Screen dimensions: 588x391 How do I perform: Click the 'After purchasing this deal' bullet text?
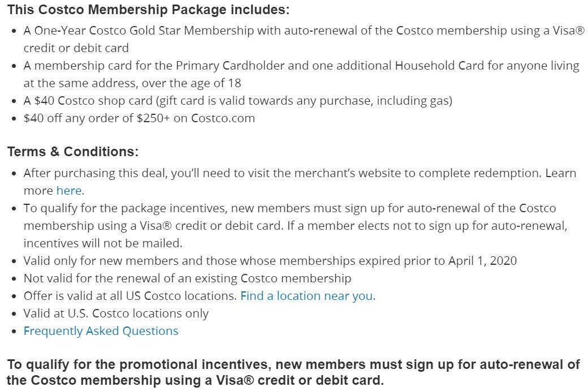[300, 182]
